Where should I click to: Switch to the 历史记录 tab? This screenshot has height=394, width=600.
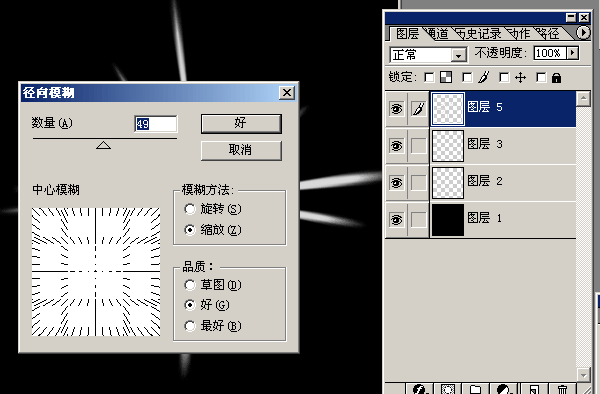click(x=479, y=34)
